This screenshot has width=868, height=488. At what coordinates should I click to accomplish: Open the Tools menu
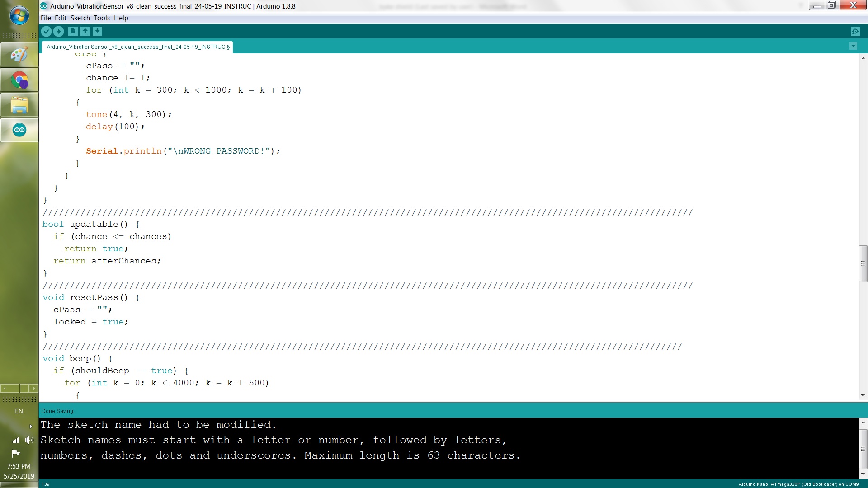click(102, 18)
